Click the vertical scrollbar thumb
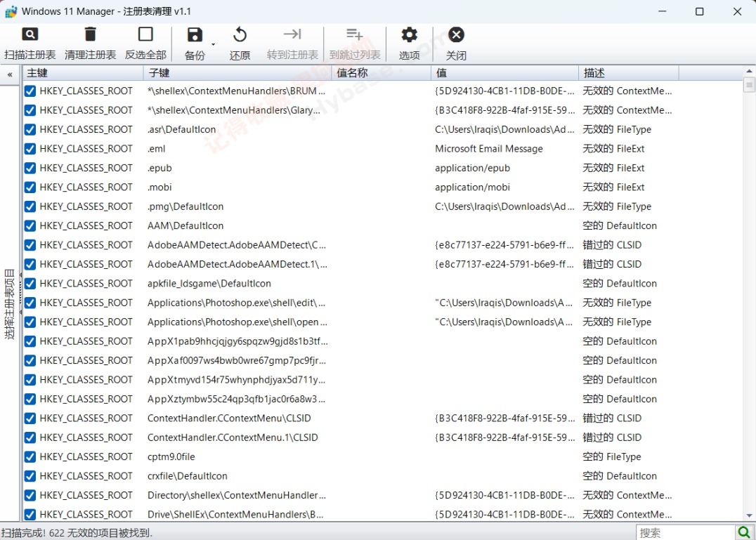Image resolution: width=756 pixels, height=540 pixels. (749, 85)
